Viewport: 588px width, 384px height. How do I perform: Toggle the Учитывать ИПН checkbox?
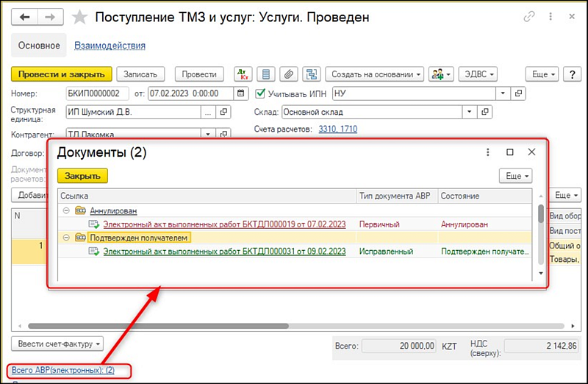(x=259, y=93)
